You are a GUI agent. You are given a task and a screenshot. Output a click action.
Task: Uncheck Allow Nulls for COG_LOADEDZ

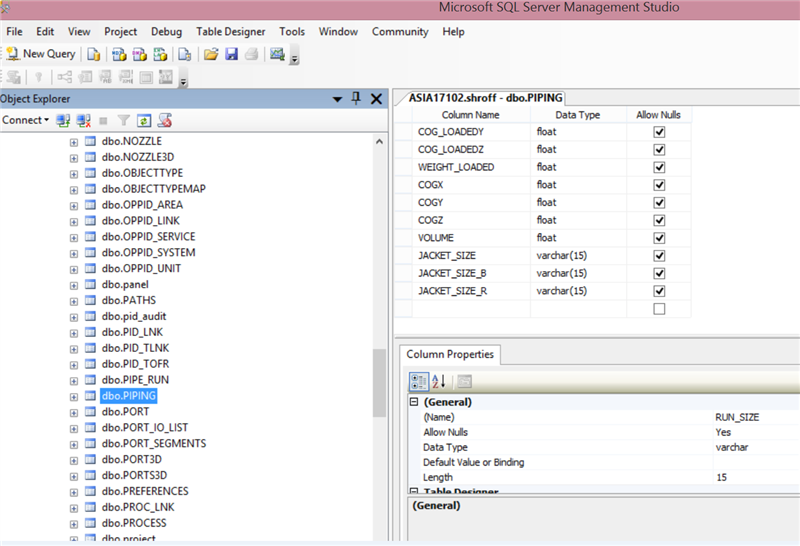(659, 150)
